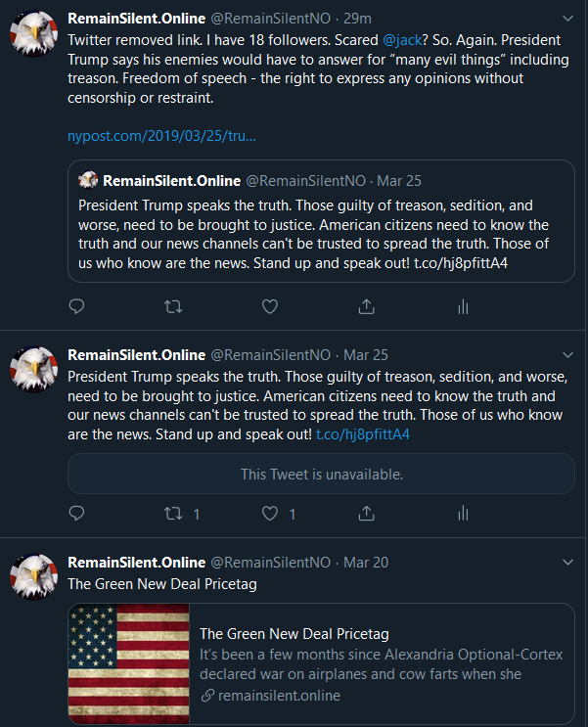
Task: Reply to the first tweet about removed link
Action: pyautogui.click(x=77, y=306)
